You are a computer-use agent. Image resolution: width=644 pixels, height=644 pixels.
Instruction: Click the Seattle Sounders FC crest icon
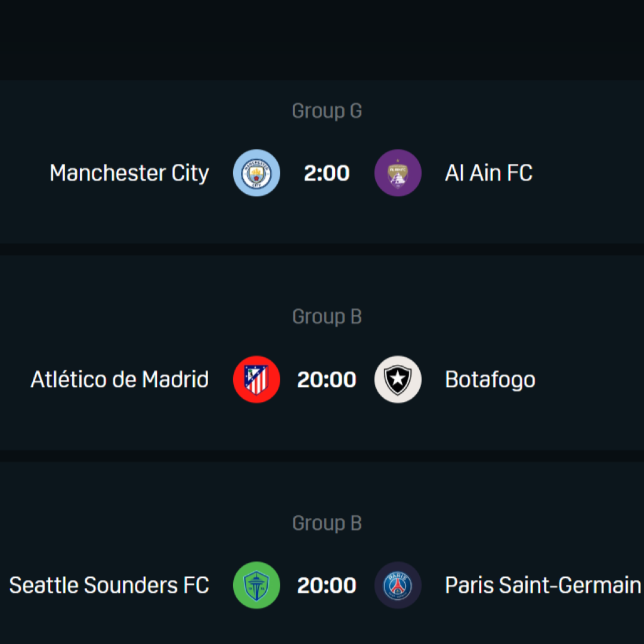point(256,585)
